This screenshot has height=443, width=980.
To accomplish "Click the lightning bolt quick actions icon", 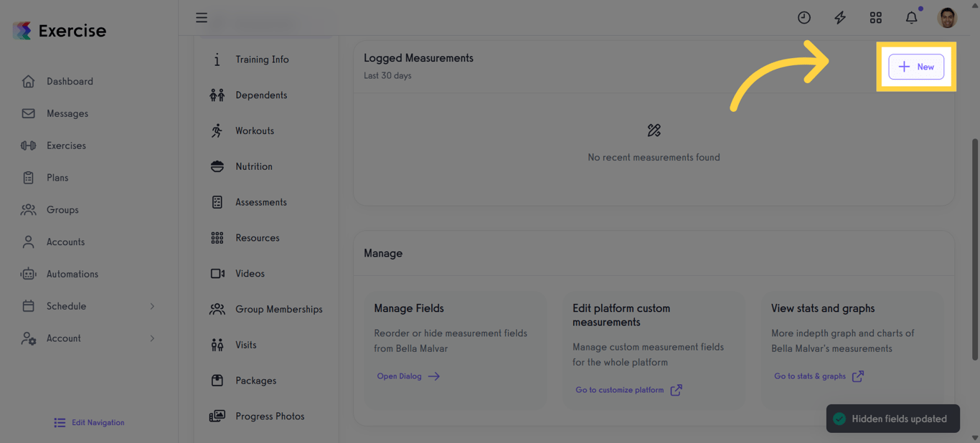I will (x=839, y=17).
